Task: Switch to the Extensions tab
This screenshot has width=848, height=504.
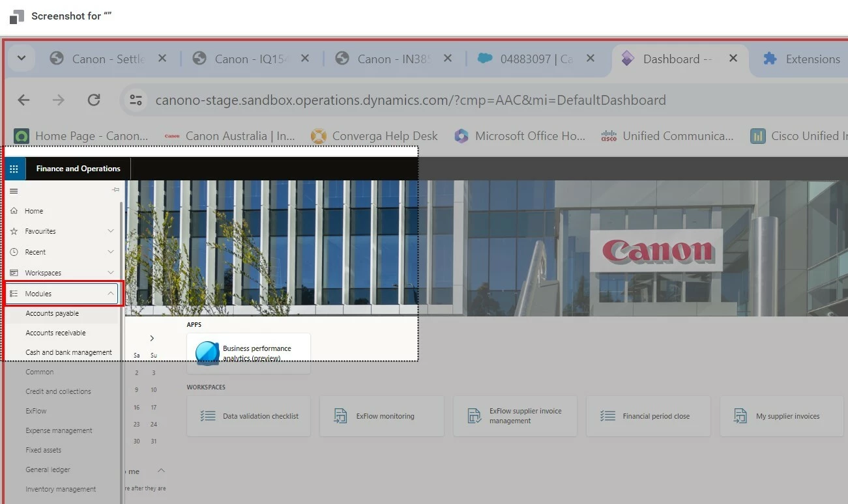Action: click(x=802, y=59)
